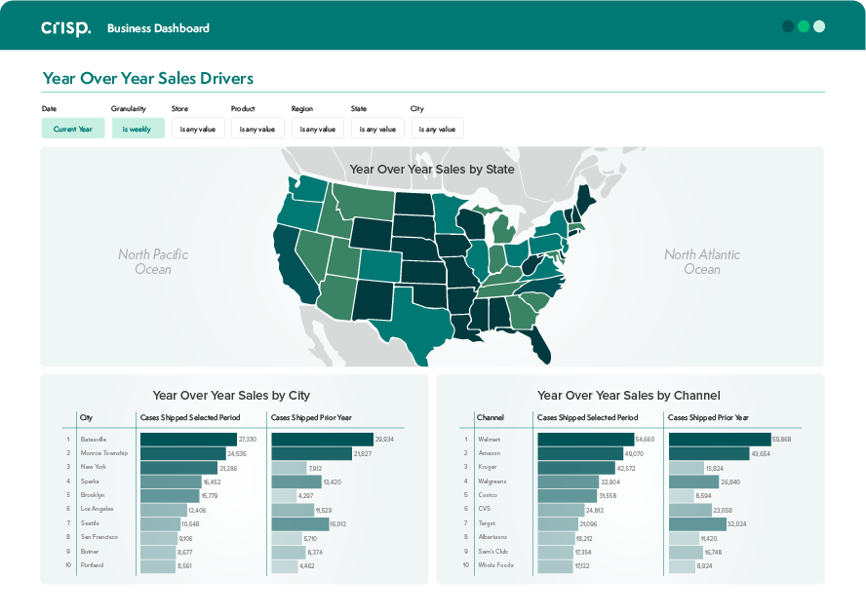
Task: Open the Region is any value filter
Action: (x=318, y=129)
